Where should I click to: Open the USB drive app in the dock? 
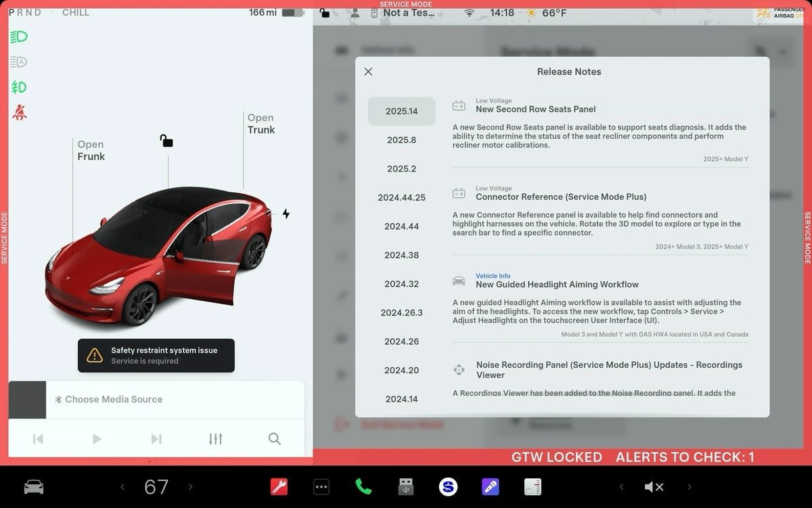click(x=405, y=486)
